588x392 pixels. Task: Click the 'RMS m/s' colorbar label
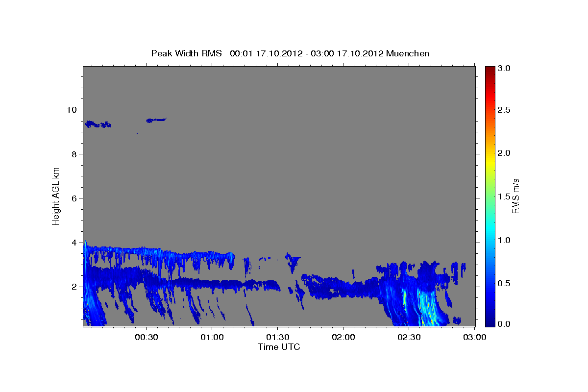pos(515,196)
